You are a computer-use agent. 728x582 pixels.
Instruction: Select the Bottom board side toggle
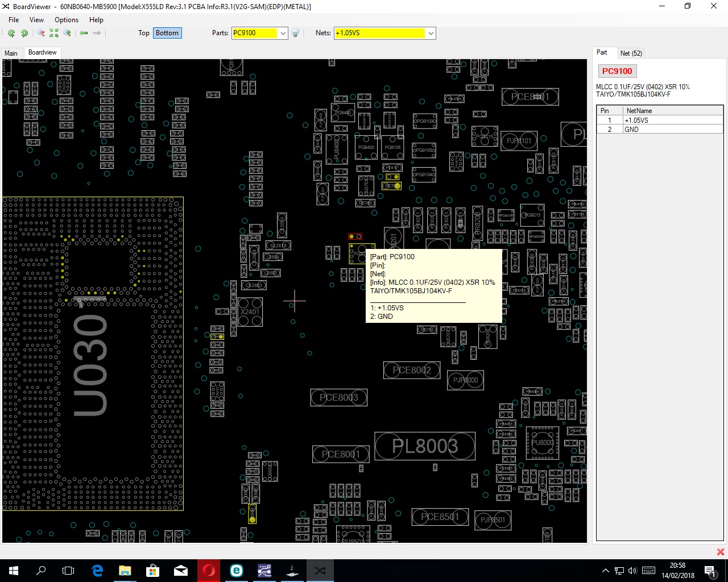167,33
